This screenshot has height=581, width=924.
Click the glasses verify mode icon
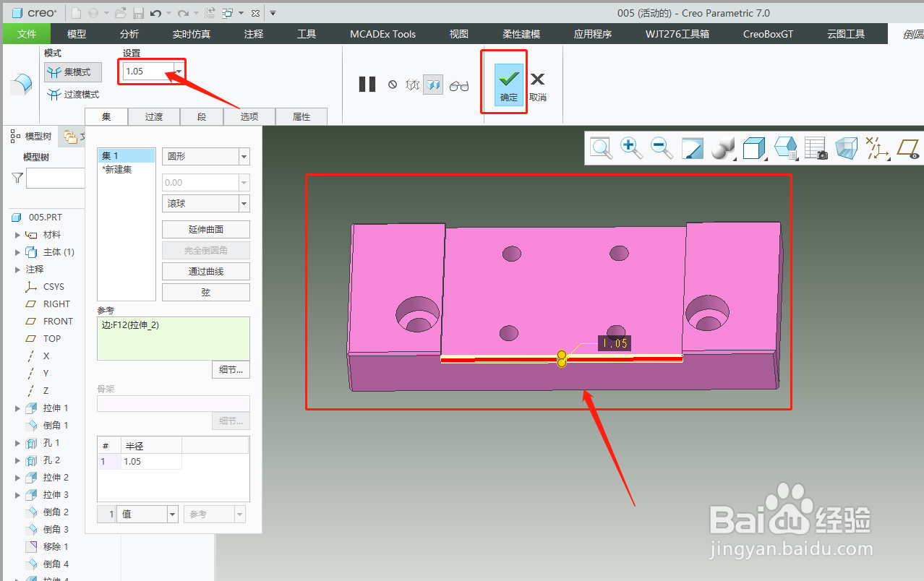[x=459, y=86]
